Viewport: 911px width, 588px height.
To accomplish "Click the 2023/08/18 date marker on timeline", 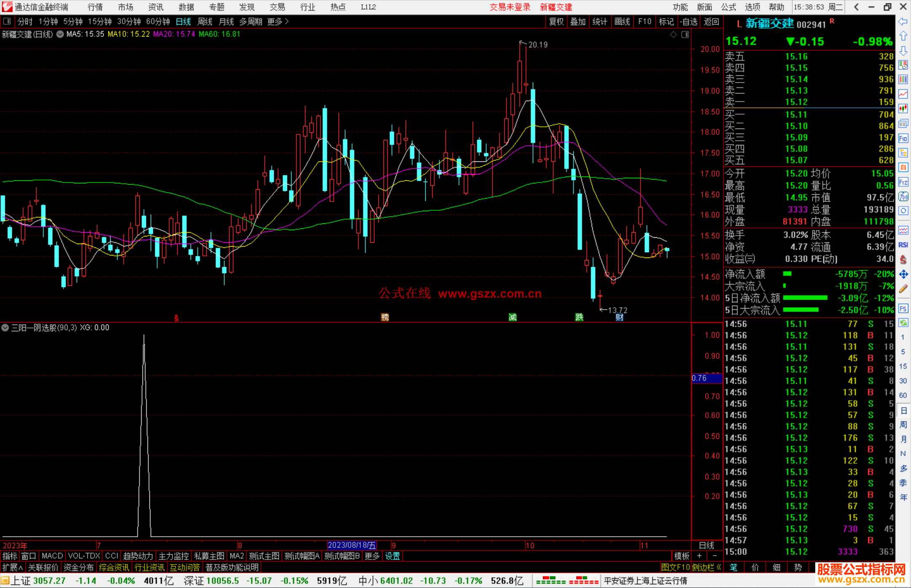I will click(351, 545).
